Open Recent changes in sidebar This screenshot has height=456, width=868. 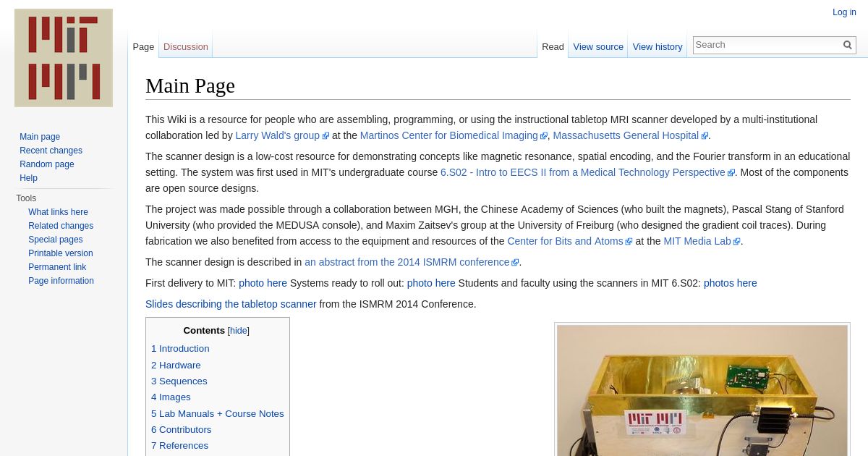pyautogui.click(x=51, y=151)
